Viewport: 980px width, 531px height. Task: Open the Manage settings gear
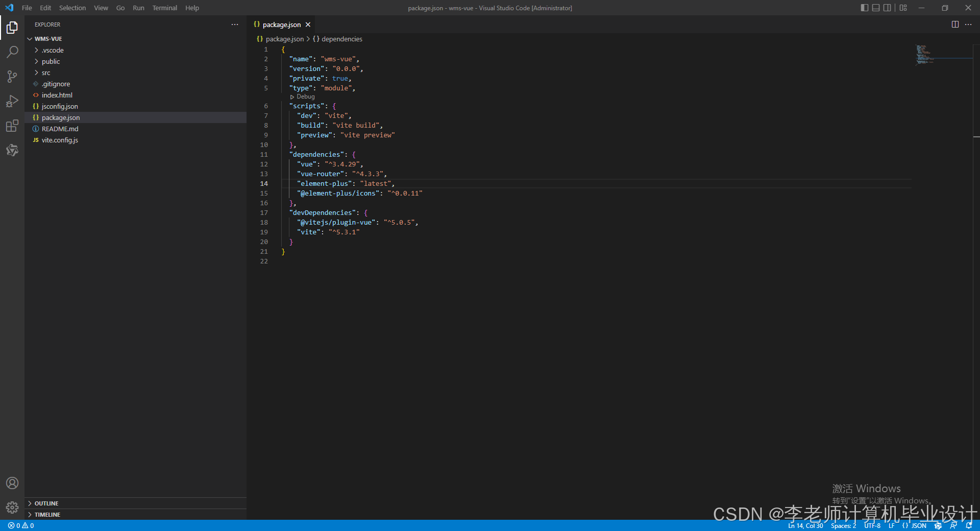click(x=12, y=508)
